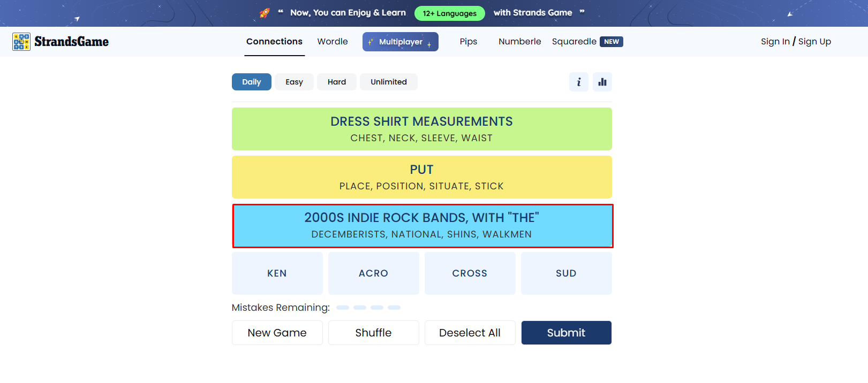
Task: Click the rocket icon in the banner
Action: [x=265, y=13]
